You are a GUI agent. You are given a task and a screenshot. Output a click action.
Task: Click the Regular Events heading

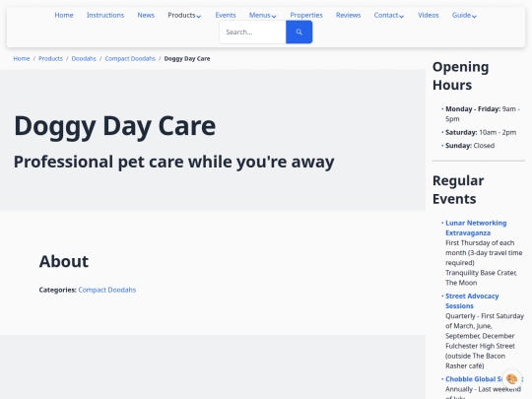458,190
